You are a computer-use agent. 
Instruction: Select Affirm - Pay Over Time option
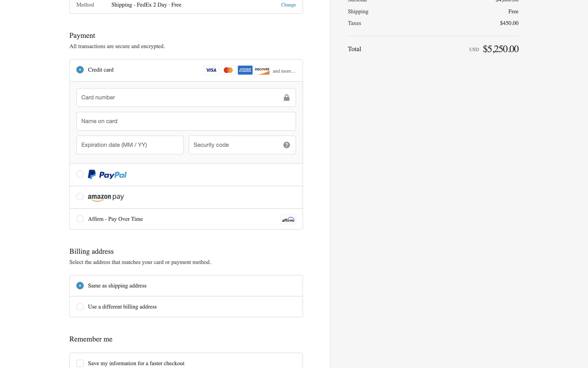point(80,219)
